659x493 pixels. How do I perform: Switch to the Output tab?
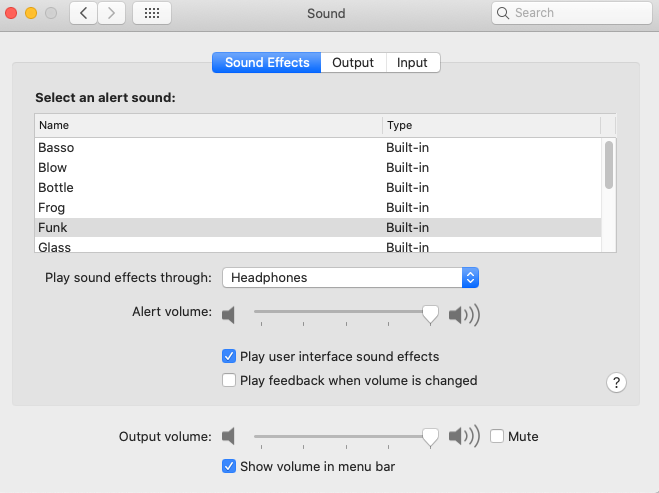[353, 62]
